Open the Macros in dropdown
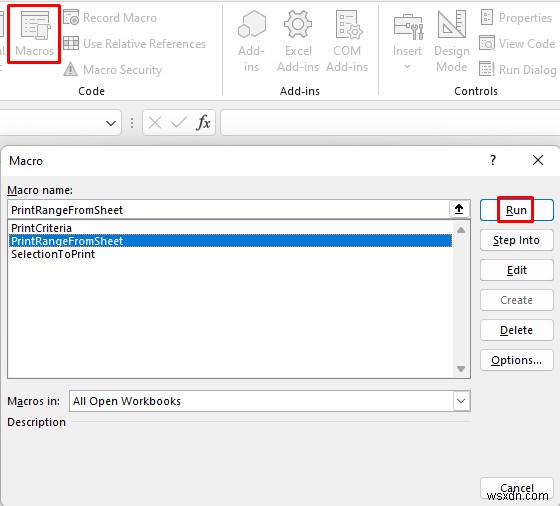560x506 pixels. (461, 401)
